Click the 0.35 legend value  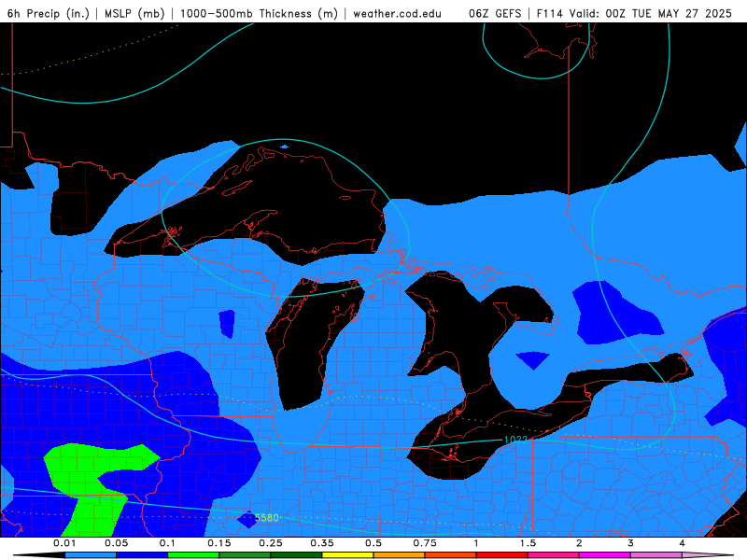pyautogui.click(x=322, y=543)
